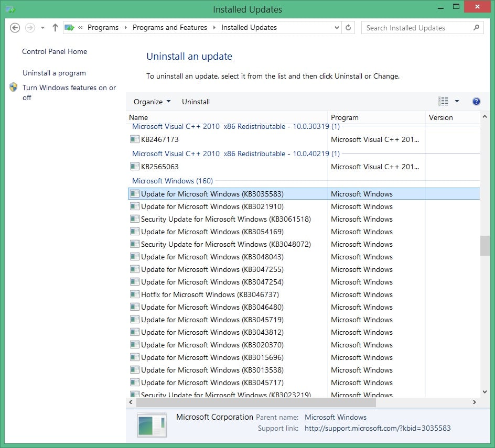Select Update for Microsoft Windows (KB3035583)
495x448 pixels.
pos(304,194)
